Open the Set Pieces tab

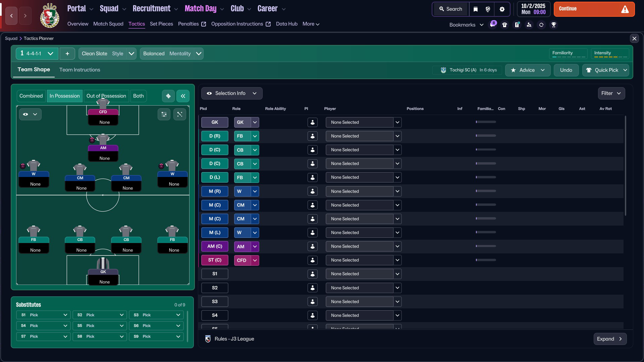tap(161, 24)
